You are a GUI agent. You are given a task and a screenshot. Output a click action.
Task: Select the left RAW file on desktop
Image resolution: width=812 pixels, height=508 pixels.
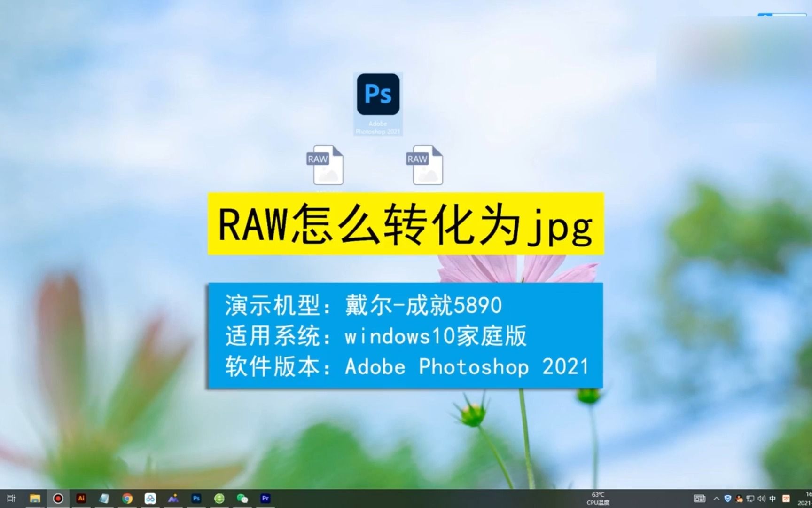pyautogui.click(x=325, y=165)
